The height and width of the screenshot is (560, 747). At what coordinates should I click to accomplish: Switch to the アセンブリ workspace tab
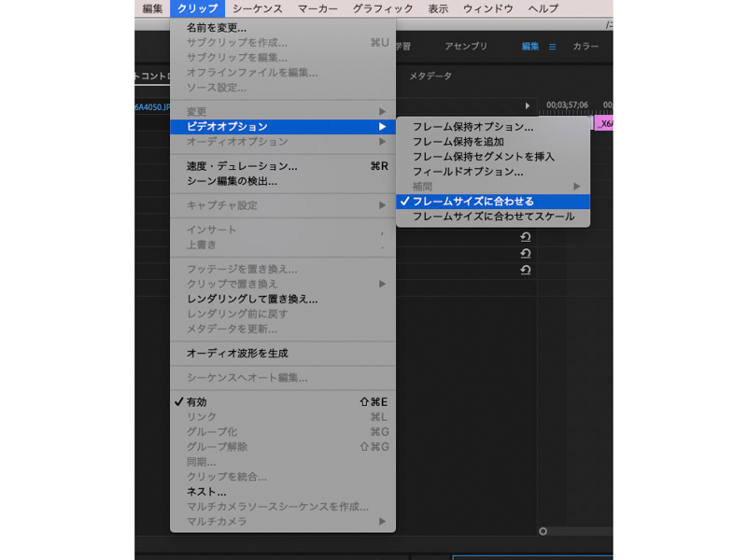465,45
